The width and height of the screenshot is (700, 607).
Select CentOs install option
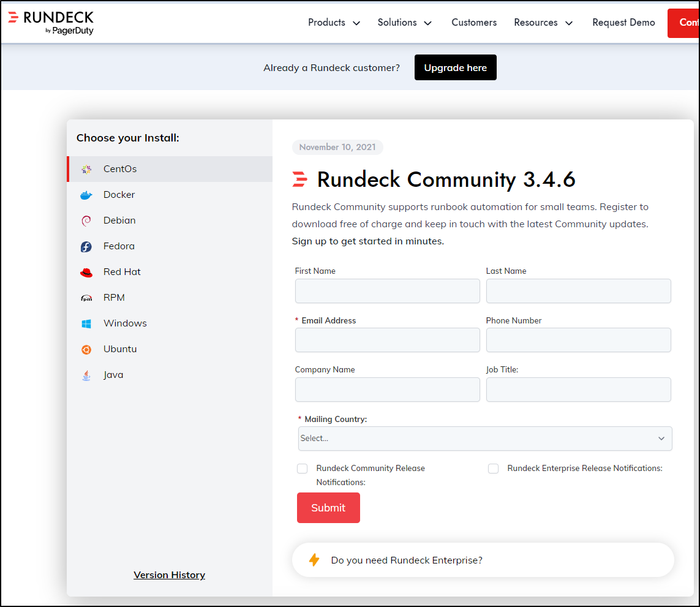coord(170,169)
